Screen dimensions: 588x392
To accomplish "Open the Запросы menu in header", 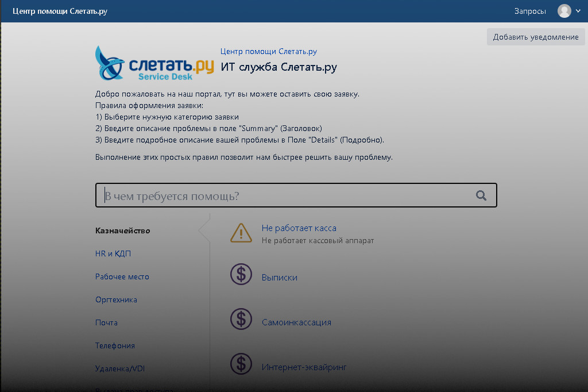I will (530, 11).
